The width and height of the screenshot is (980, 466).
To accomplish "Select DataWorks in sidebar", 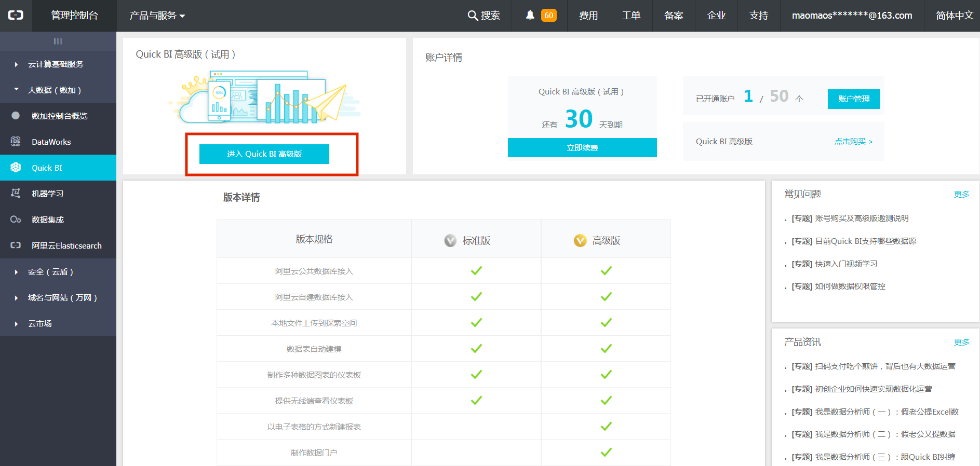I will [58, 142].
